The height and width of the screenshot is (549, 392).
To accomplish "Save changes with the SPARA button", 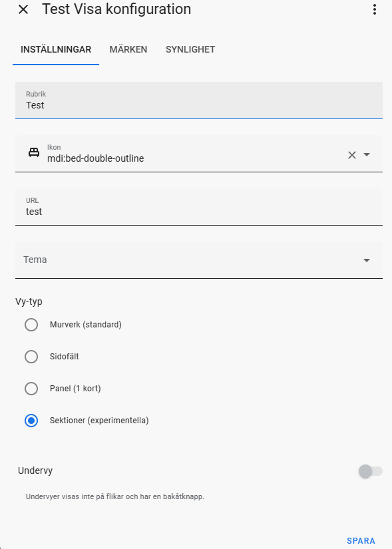I will pos(361,540).
